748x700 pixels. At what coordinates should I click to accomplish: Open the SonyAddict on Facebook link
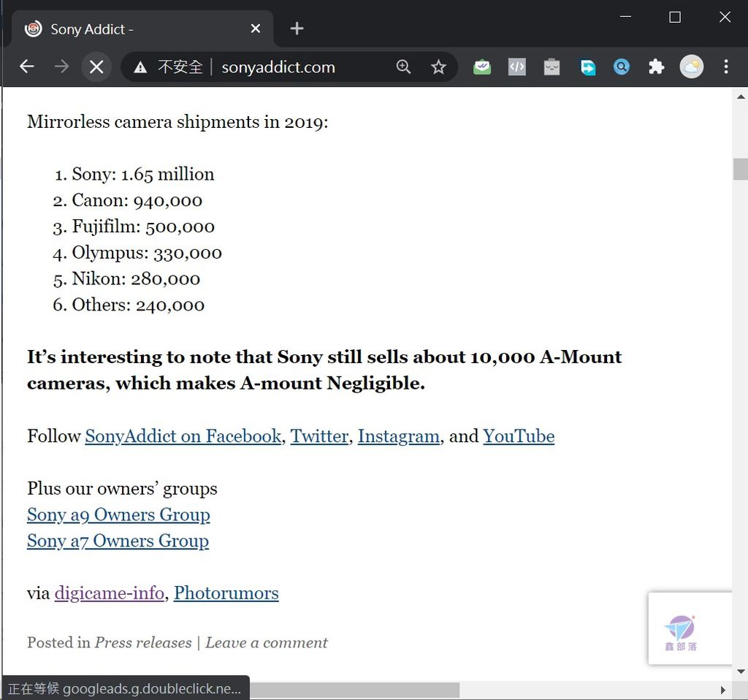point(183,436)
